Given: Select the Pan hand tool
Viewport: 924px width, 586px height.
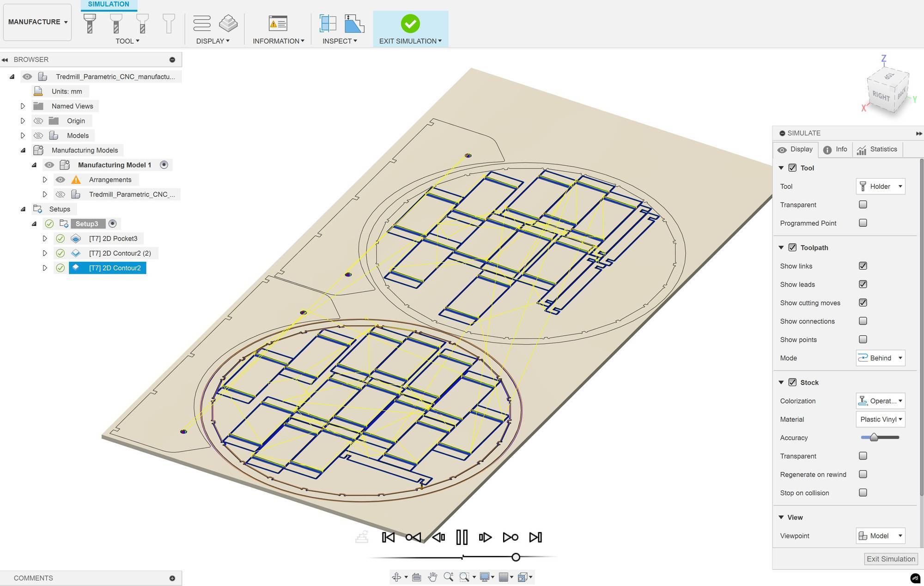Looking at the screenshot, I should 432,577.
